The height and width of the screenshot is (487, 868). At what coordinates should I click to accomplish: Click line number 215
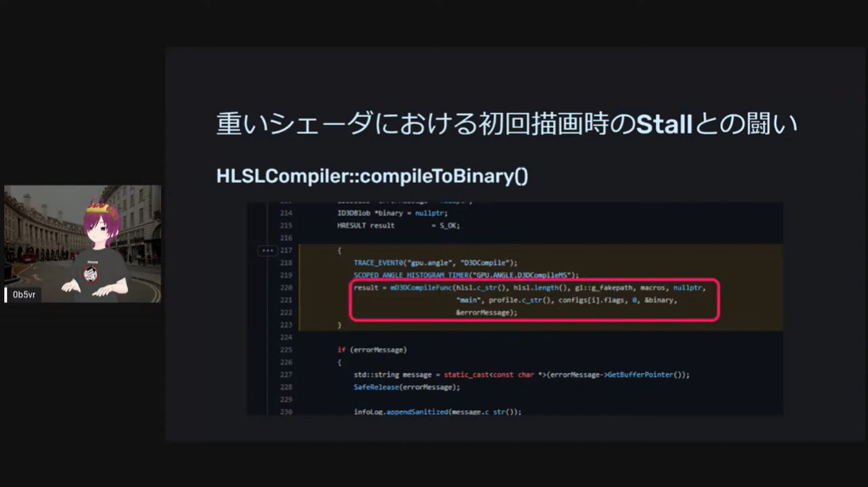coord(286,225)
